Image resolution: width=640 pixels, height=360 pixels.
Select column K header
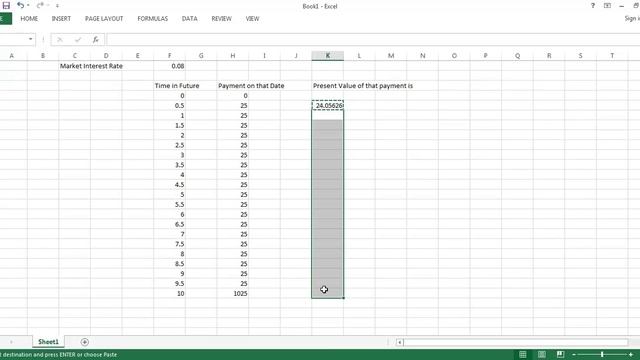coord(327,56)
